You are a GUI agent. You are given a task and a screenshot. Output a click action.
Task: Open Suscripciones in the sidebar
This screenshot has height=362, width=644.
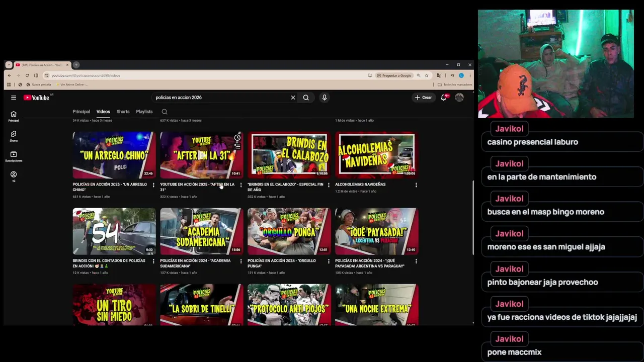(14, 156)
